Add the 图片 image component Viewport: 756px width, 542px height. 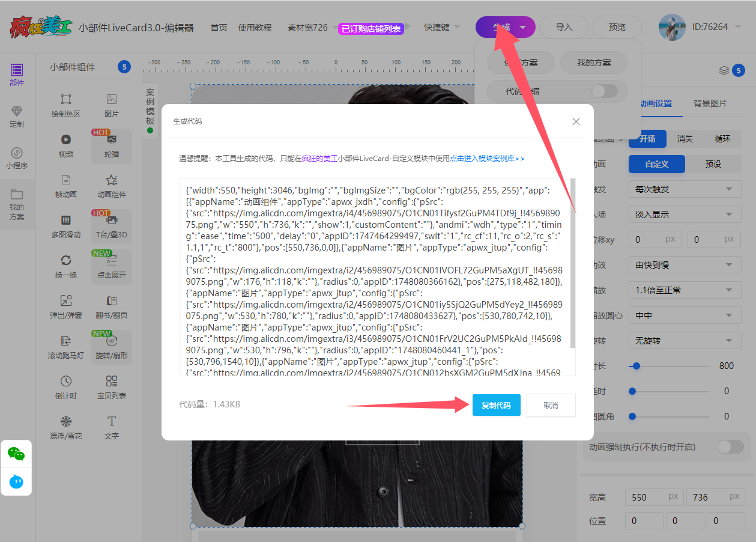tap(112, 105)
